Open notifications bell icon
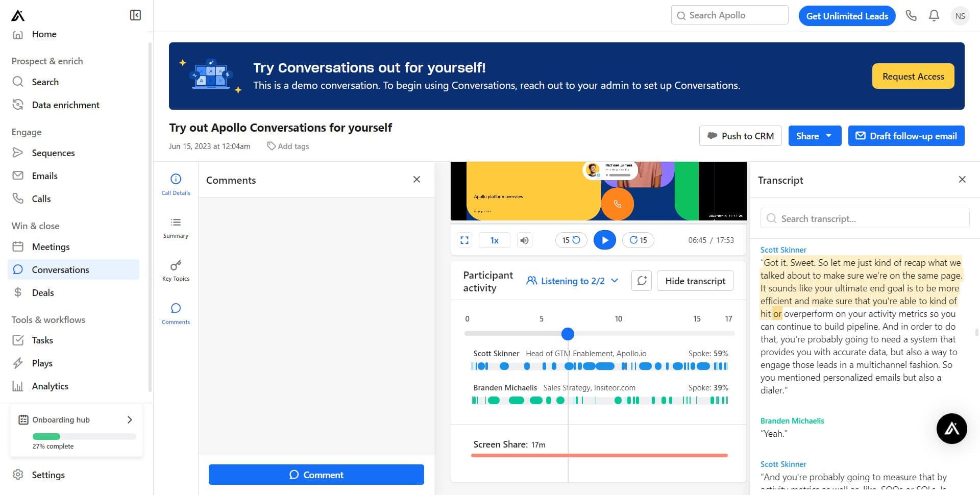Screen dimensions: 980x495 934,16
